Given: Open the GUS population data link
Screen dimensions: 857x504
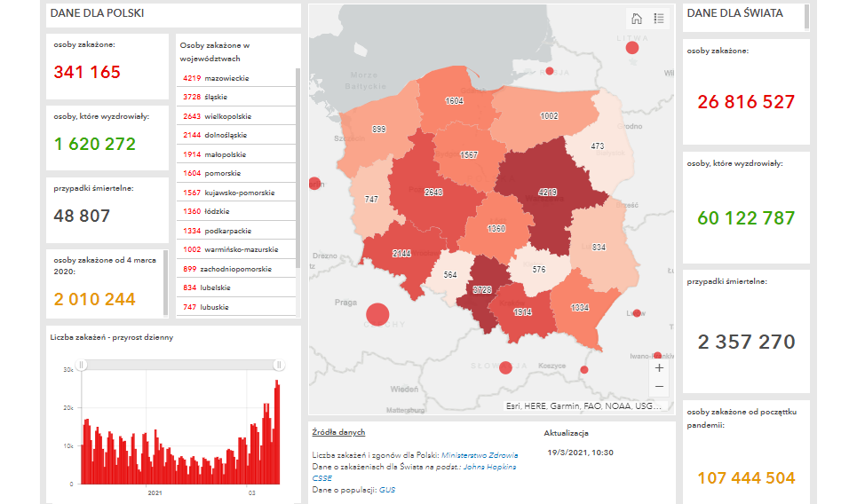Looking at the screenshot, I should pyautogui.click(x=387, y=490).
